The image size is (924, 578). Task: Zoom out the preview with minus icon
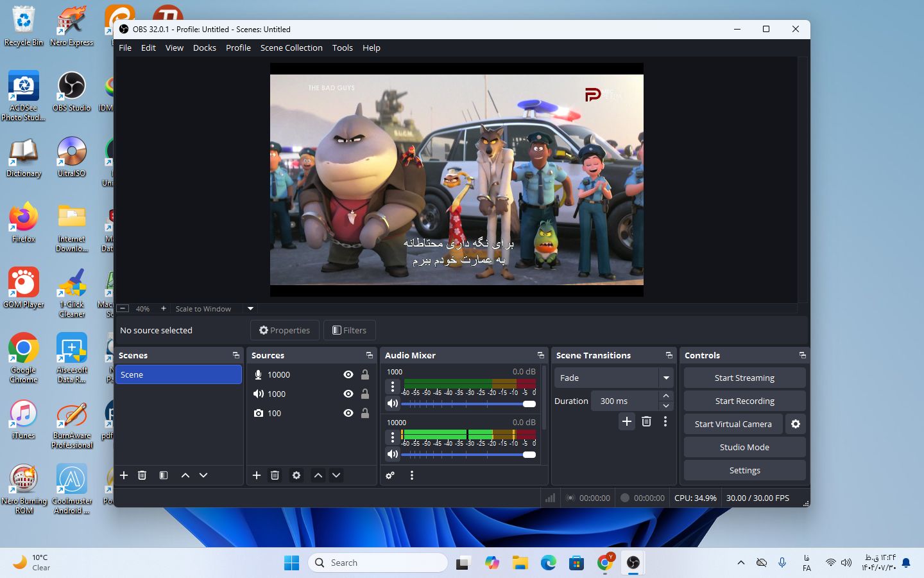coord(123,308)
